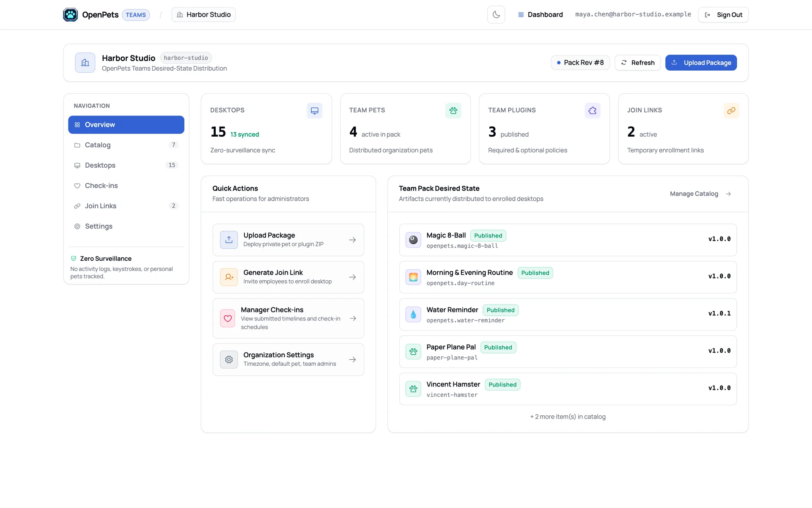Click the '13 synced' status text
Screen dimensions: 812x508
pyautogui.click(x=244, y=135)
